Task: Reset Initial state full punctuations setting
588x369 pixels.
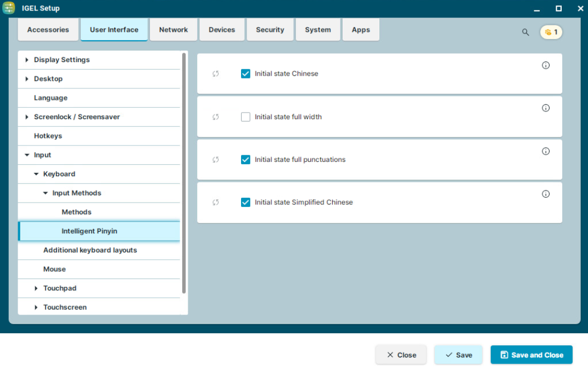Action: click(x=216, y=160)
